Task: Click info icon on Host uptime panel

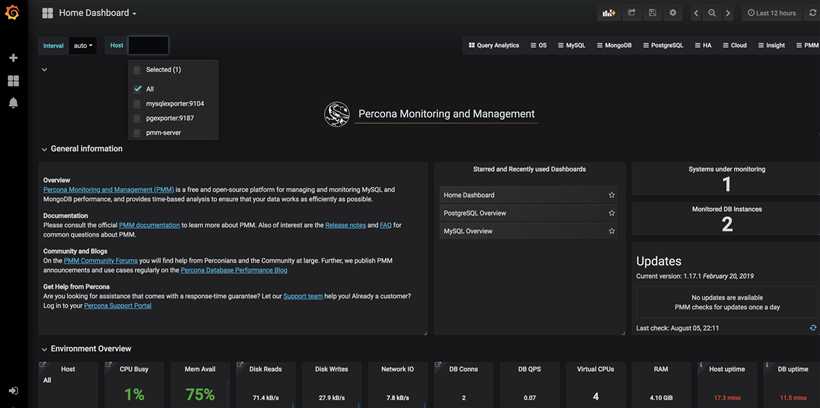Action: [700, 365]
